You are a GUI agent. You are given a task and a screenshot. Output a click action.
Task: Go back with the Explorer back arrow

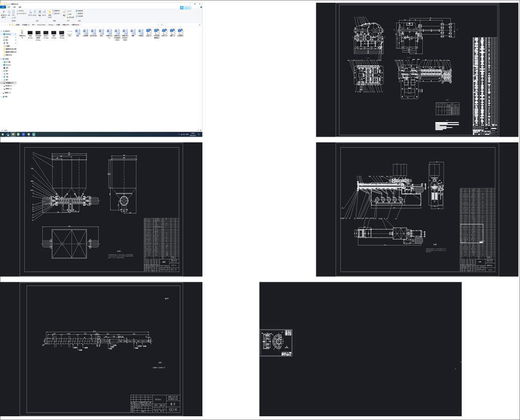click(2, 25)
